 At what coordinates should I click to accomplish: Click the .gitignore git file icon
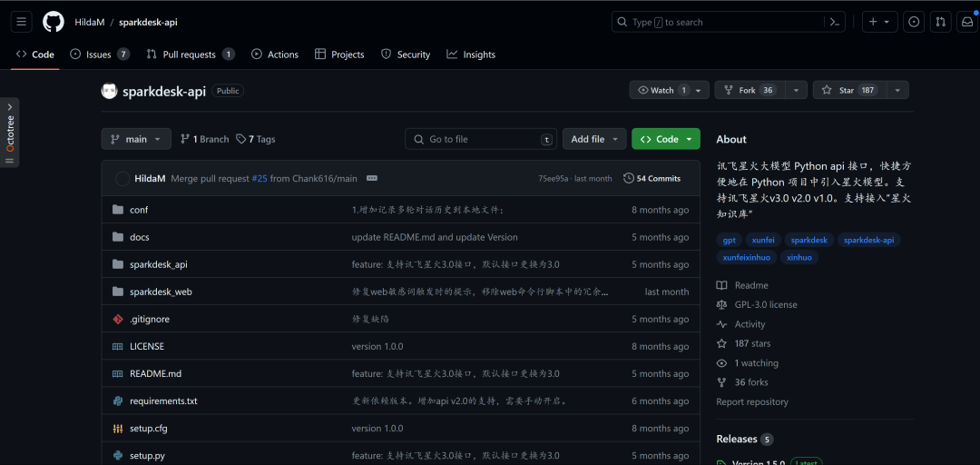117,319
